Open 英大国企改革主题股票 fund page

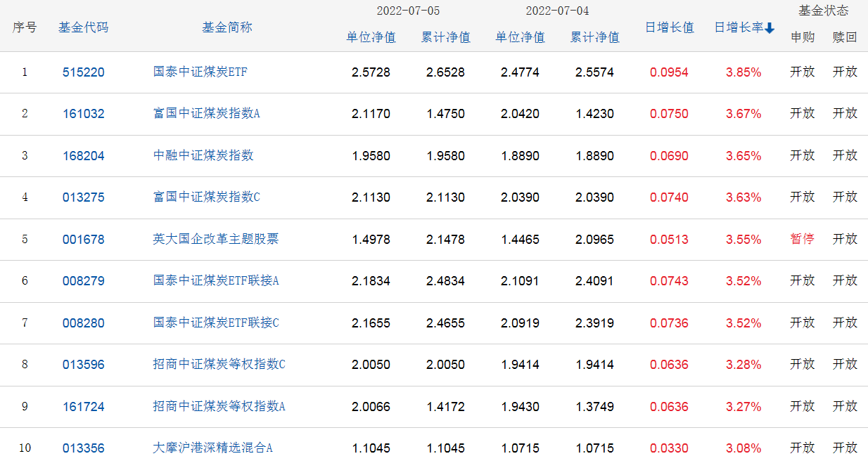[x=216, y=239]
